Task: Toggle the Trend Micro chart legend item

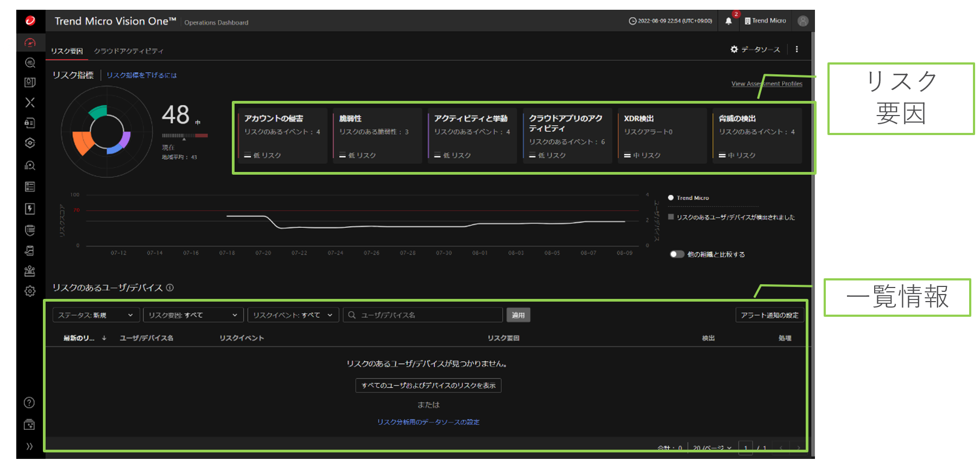Action: tap(688, 198)
